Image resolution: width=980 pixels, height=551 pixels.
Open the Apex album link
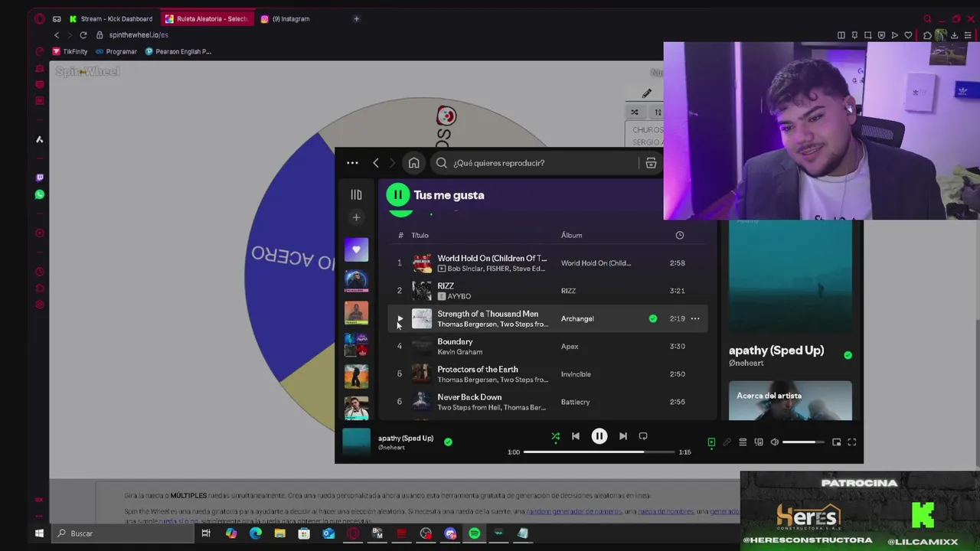coord(570,347)
